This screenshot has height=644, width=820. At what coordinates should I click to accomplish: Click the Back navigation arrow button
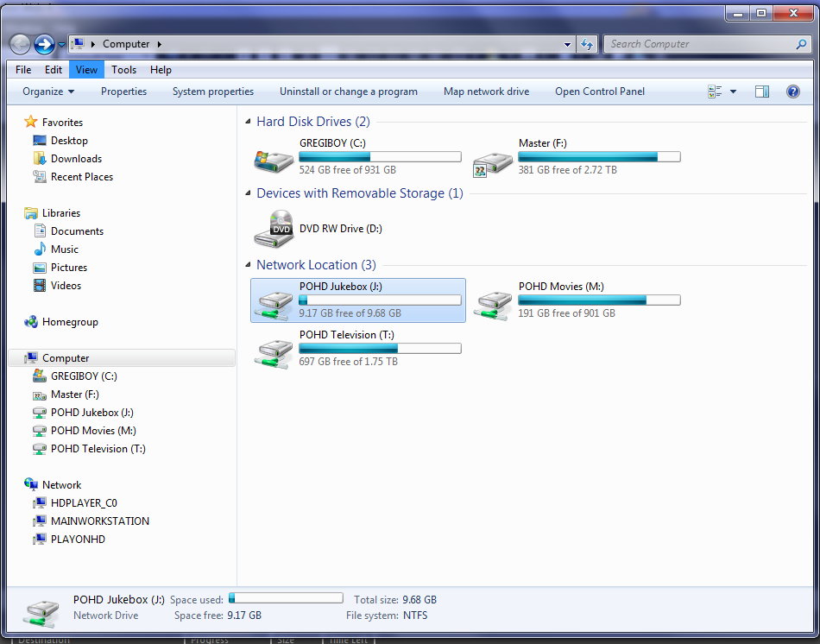tap(21, 45)
